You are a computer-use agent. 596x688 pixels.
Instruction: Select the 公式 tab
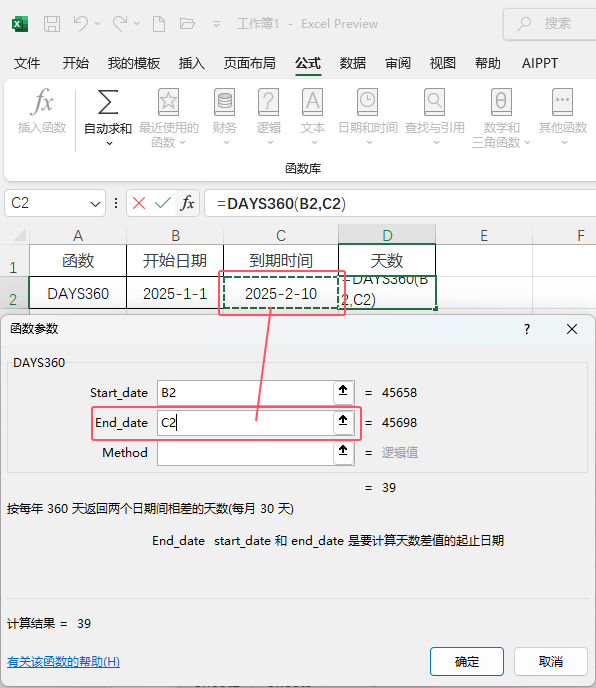[308, 63]
